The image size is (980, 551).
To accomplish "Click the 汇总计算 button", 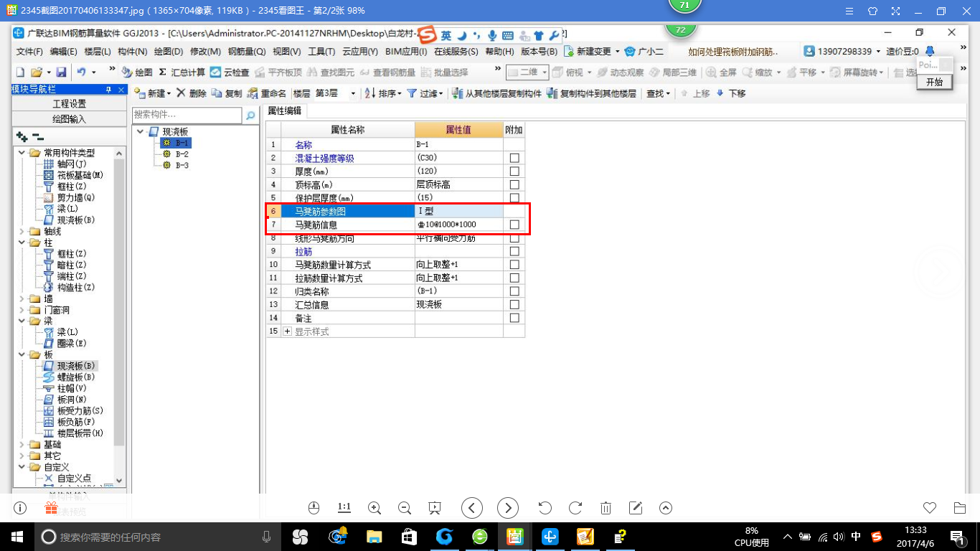I will point(182,72).
